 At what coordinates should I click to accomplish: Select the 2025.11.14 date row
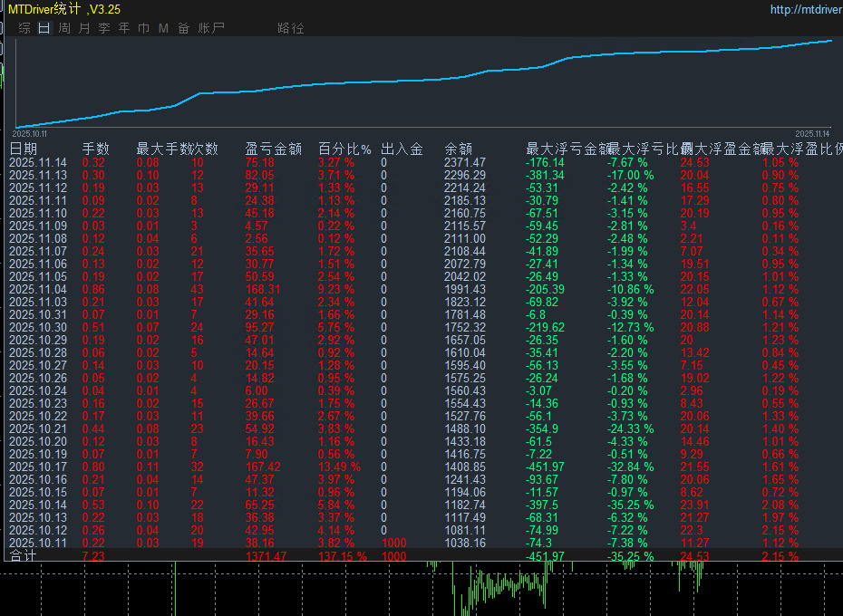coord(38,162)
